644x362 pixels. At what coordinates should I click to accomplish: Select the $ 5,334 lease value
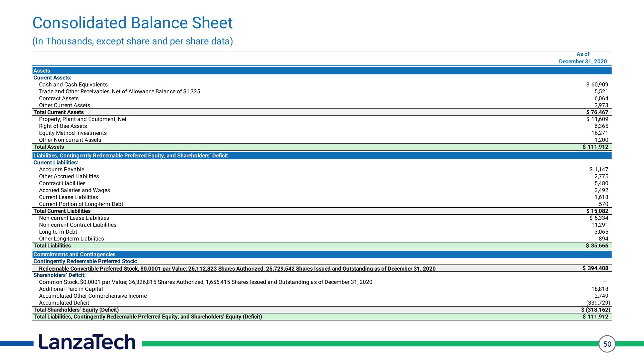(x=599, y=218)
